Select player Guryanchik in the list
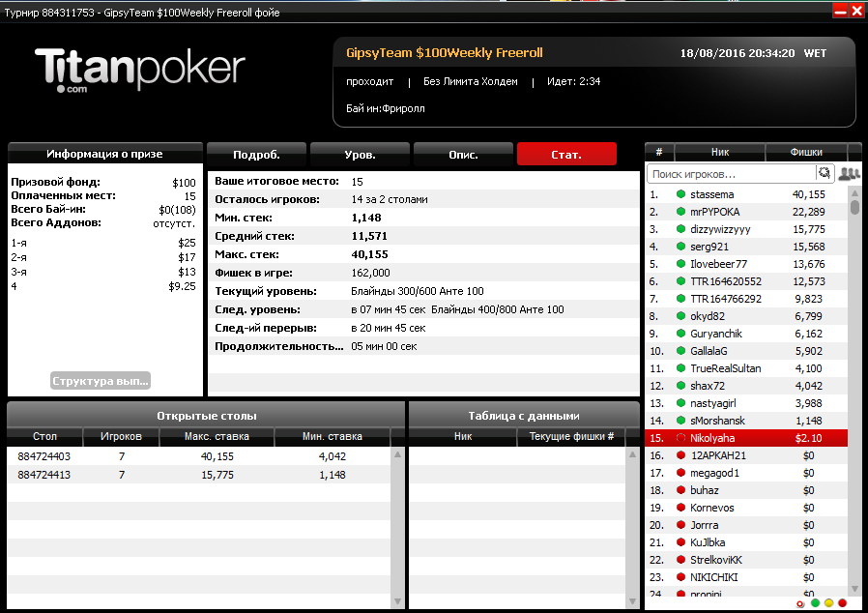The height and width of the screenshot is (613, 868). pyautogui.click(x=746, y=334)
